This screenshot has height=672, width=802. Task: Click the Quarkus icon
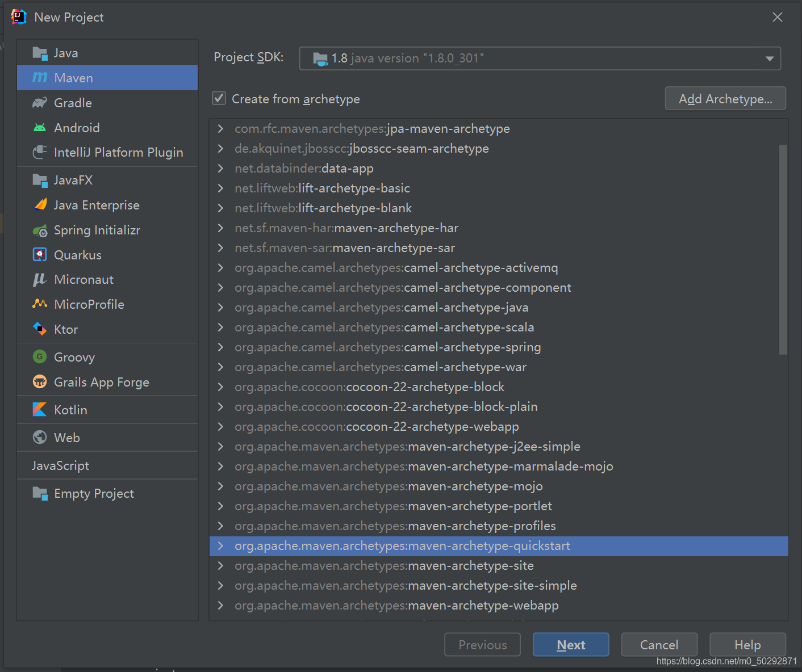40,255
